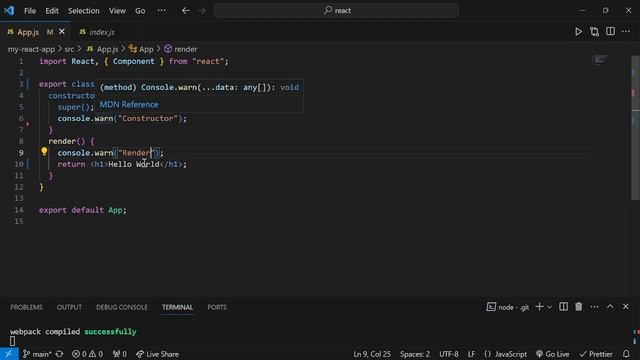The height and width of the screenshot is (360, 640).
Task: Open terminal panel more actions ellipsis
Action: [x=594, y=307]
